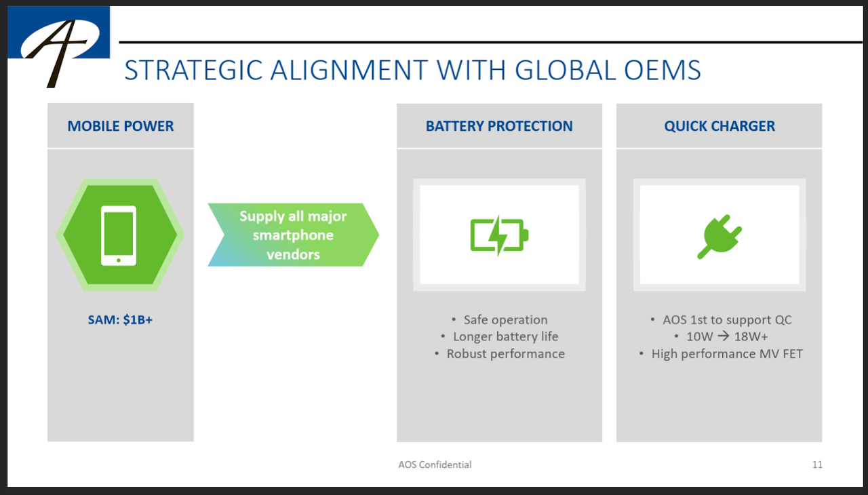The width and height of the screenshot is (868, 495).
Task: Click the AOS Confidential footer text
Action: [434, 464]
